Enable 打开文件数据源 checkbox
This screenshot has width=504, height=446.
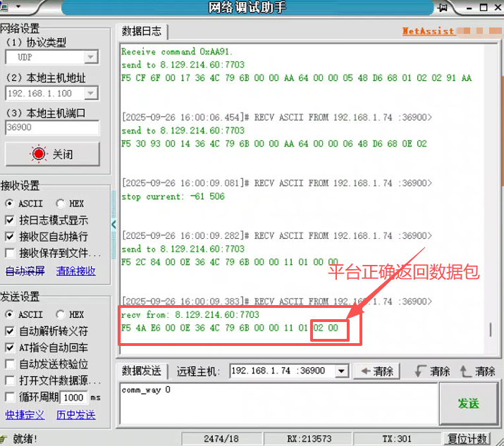click(x=10, y=380)
